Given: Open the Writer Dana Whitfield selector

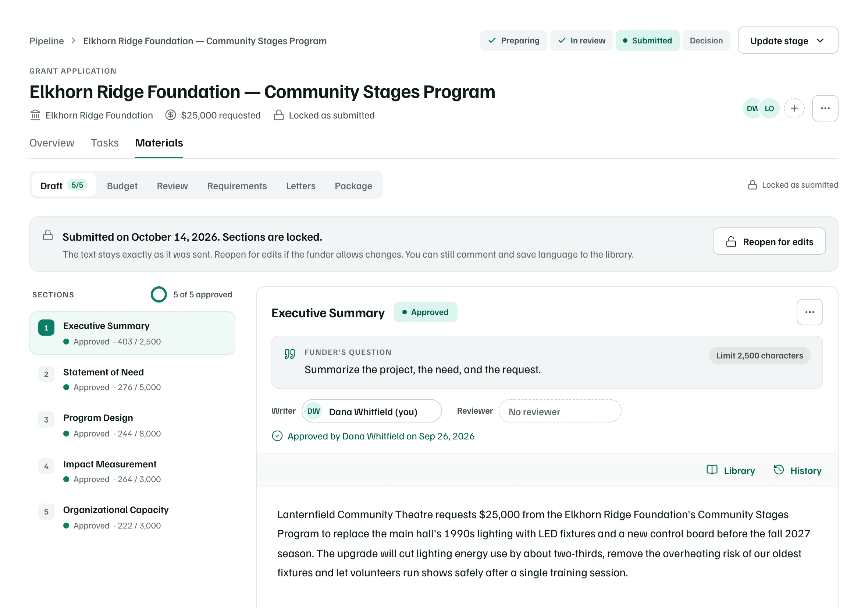Looking at the screenshot, I should [x=371, y=411].
